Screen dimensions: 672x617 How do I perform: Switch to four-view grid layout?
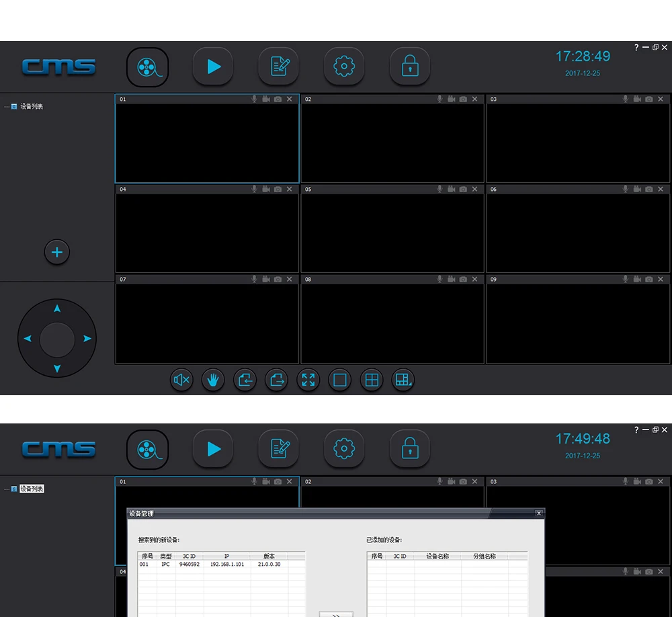coord(372,380)
